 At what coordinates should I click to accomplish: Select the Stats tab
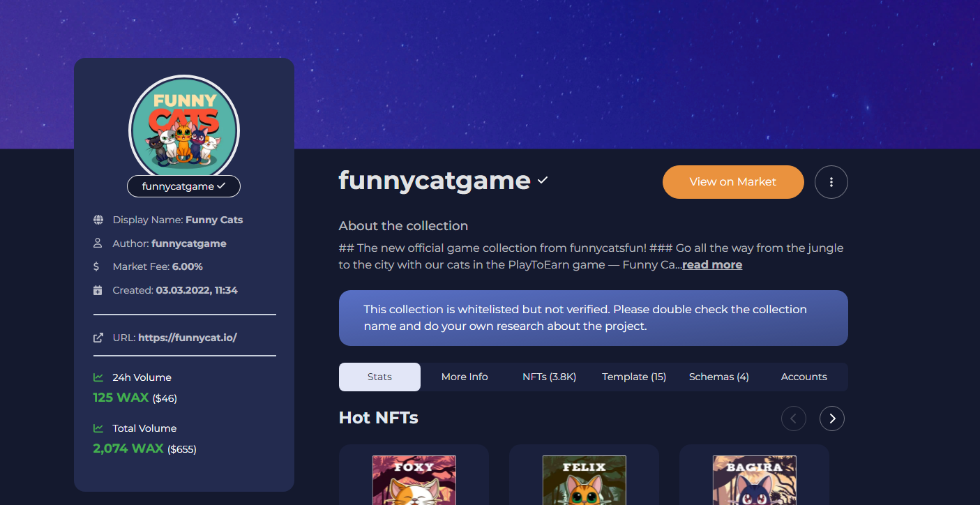point(379,377)
